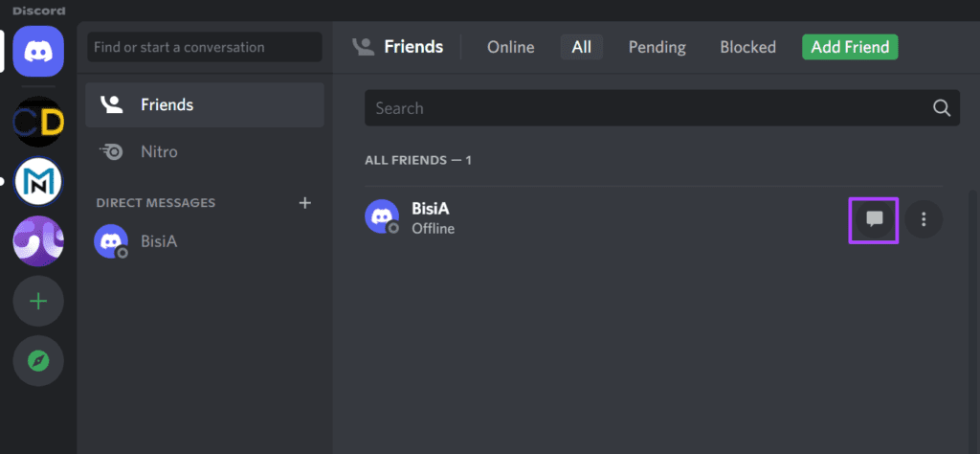Open the Pending tab
Viewport: 980px width, 454px height.
[x=657, y=47]
